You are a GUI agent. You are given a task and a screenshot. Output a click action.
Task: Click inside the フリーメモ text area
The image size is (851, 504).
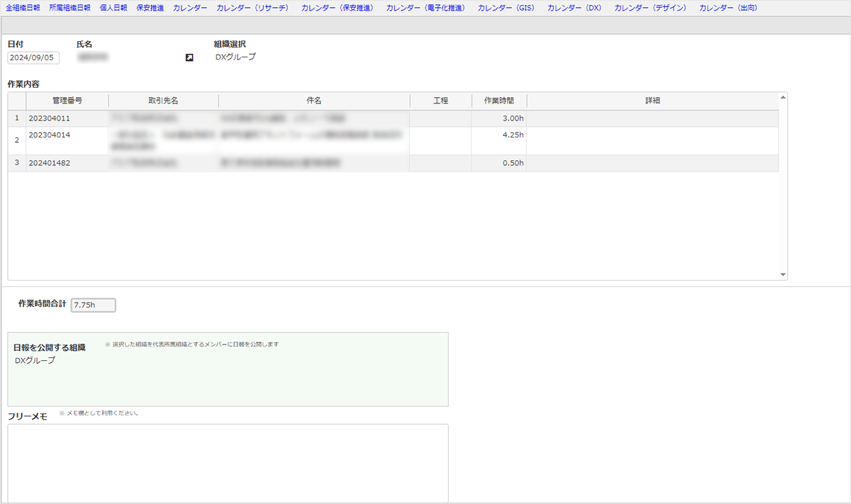(x=228, y=462)
